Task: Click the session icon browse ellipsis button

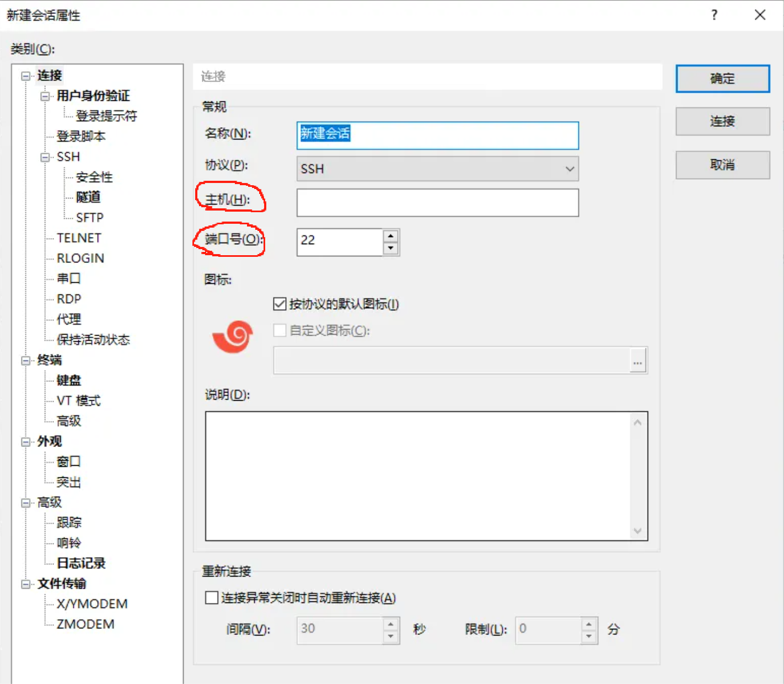Action: pyautogui.click(x=638, y=362)
